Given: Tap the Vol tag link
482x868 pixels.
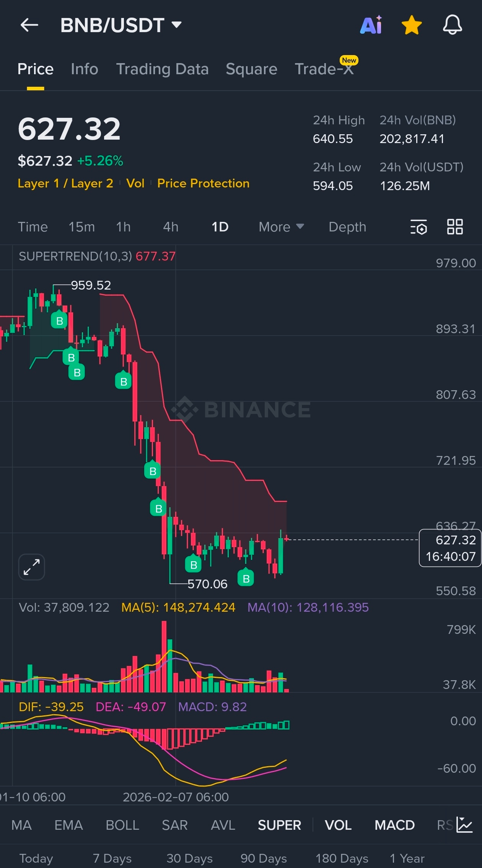Looking at the screenshot, I should coord(135,183).
